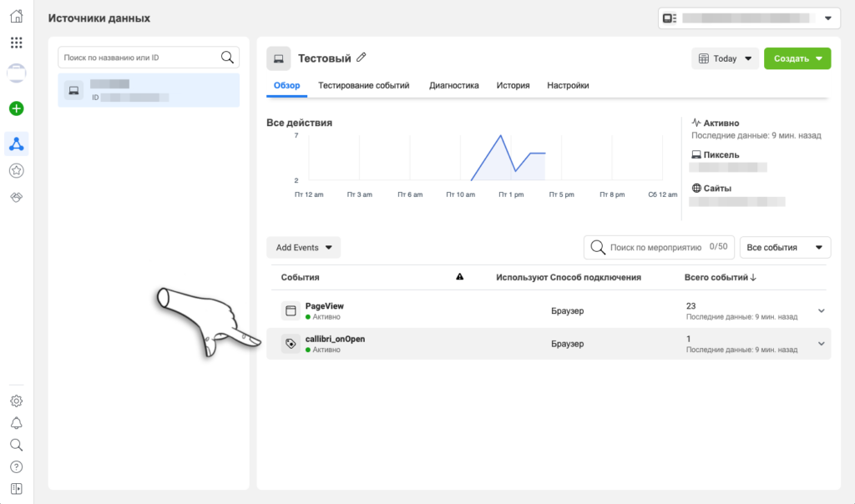The image size is (855, 504).
Task: Expand the PageView event row chevron
Action: pyautogui.click(x=821, y=311)
